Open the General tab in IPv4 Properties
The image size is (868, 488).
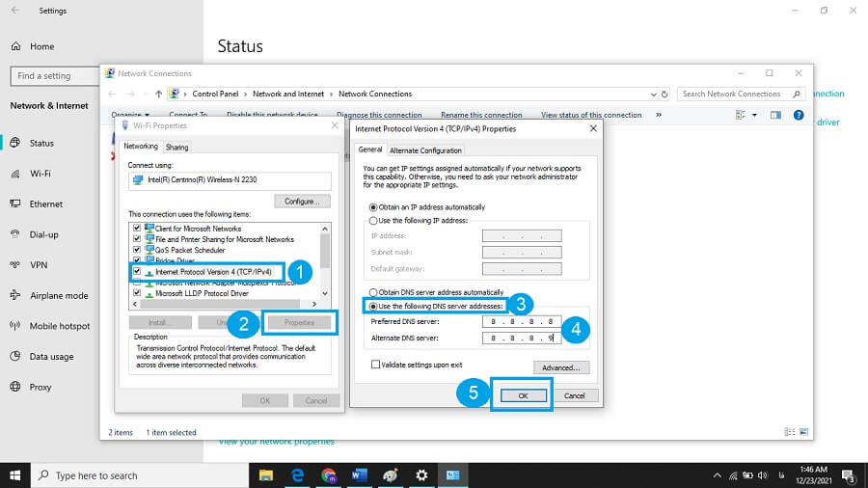369,149
